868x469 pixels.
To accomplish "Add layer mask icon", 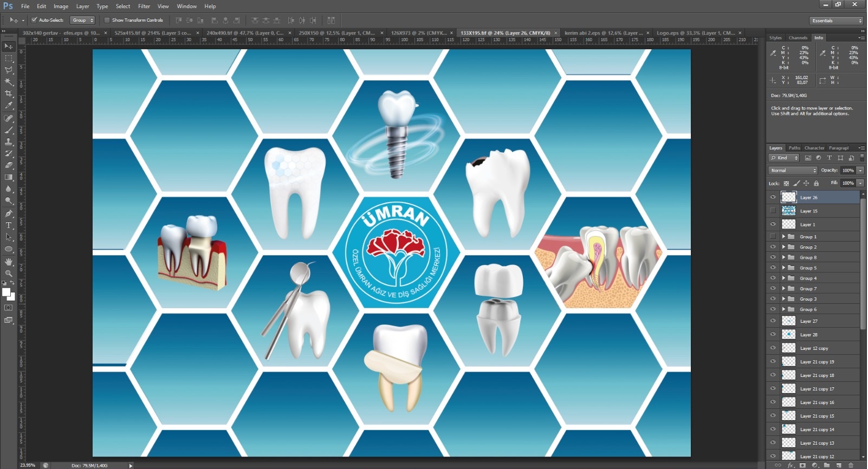I will click(803, 465).
